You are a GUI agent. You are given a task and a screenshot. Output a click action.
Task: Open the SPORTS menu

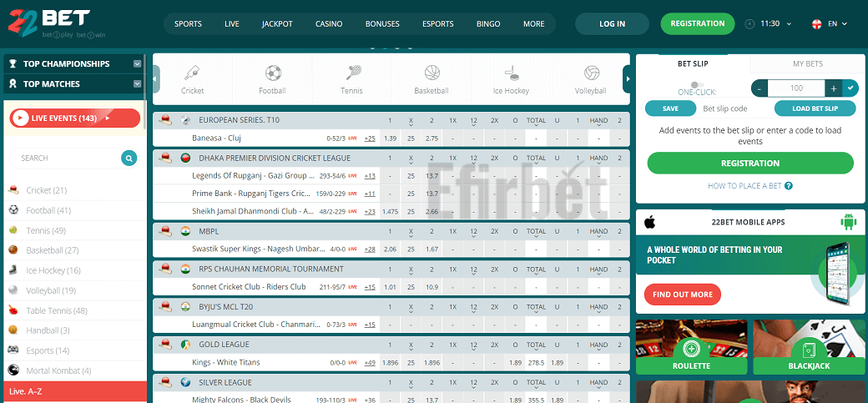(x=189, y=24)
